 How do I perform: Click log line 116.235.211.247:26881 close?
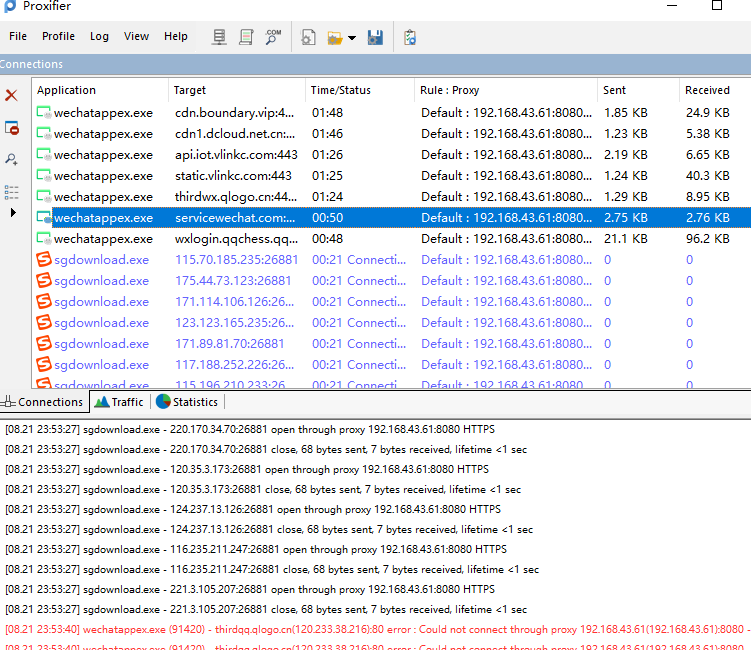tap(272, 570)
